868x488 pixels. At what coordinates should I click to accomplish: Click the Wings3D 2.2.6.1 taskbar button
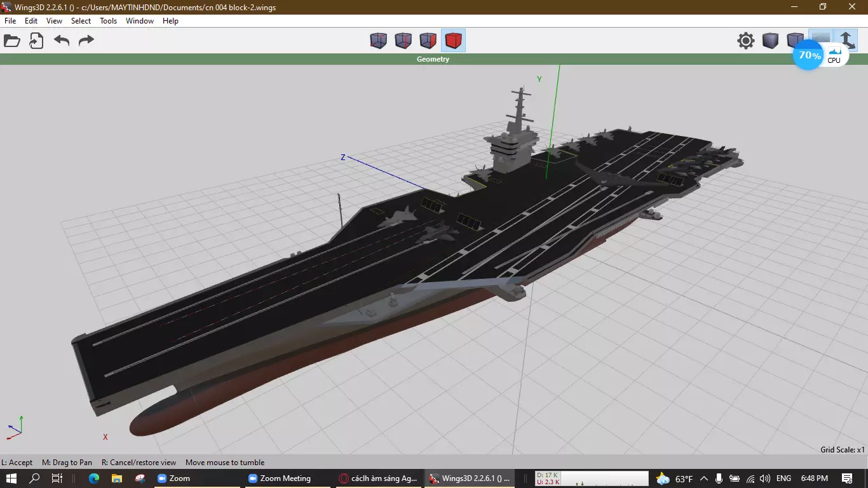point(471,478)
